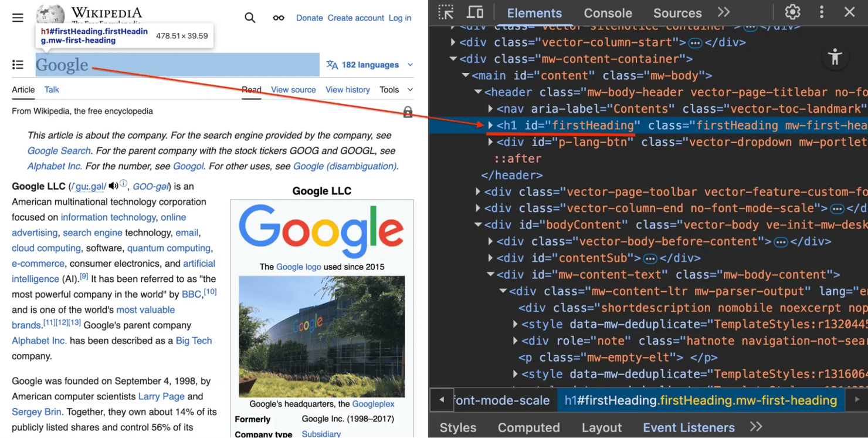The width and height of the screenshot is (868, 438).
Task: Open the Wikipedia hamburger main menu
Action: [x=18, y=18]
